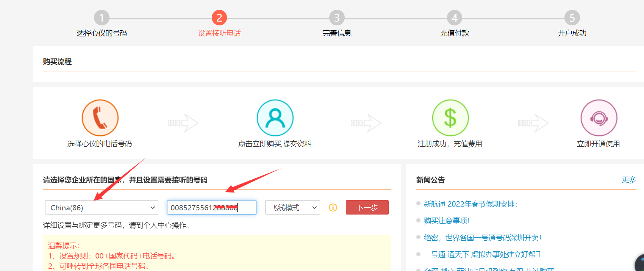Click step 5 circle for 开户成功
644x271 pixels.
[572, 18]
